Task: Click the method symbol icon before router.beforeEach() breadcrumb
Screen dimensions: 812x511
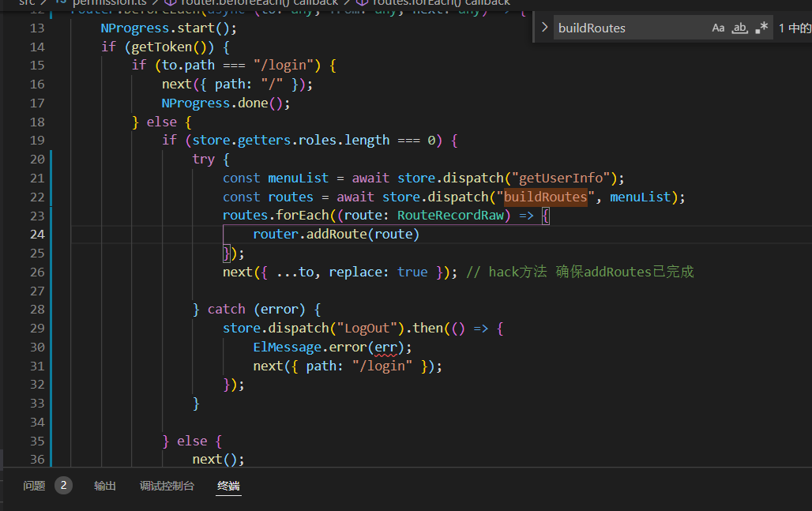Action: click(x=169, y=2)
